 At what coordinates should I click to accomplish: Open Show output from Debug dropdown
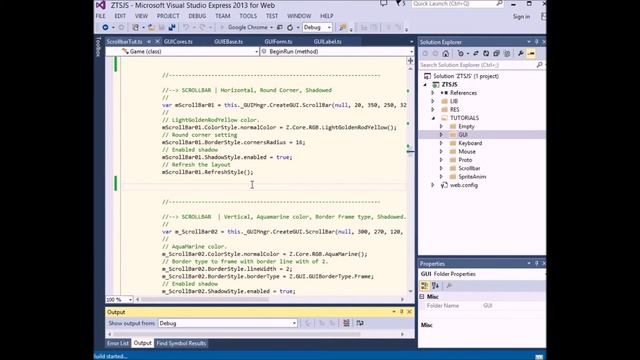(228, 323)
